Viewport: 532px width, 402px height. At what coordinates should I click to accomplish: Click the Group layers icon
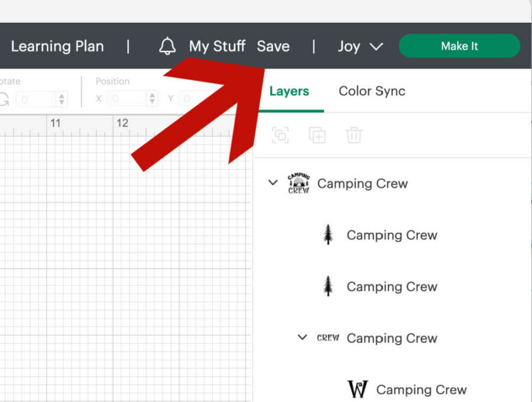280,135
